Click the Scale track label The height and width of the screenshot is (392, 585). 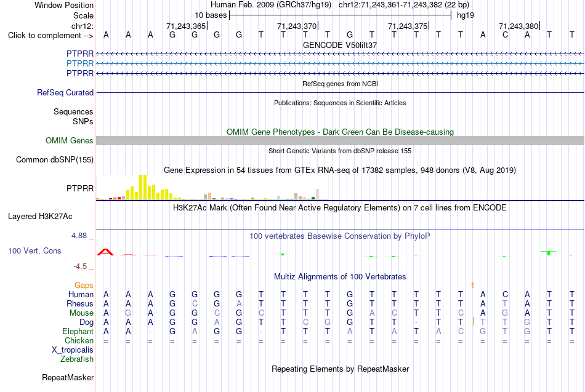[x=83, y=15]
